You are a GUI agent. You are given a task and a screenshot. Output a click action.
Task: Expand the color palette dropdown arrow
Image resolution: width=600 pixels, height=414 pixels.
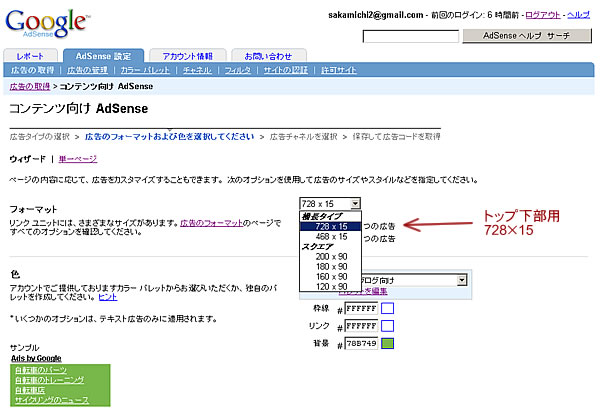point(463,281)
